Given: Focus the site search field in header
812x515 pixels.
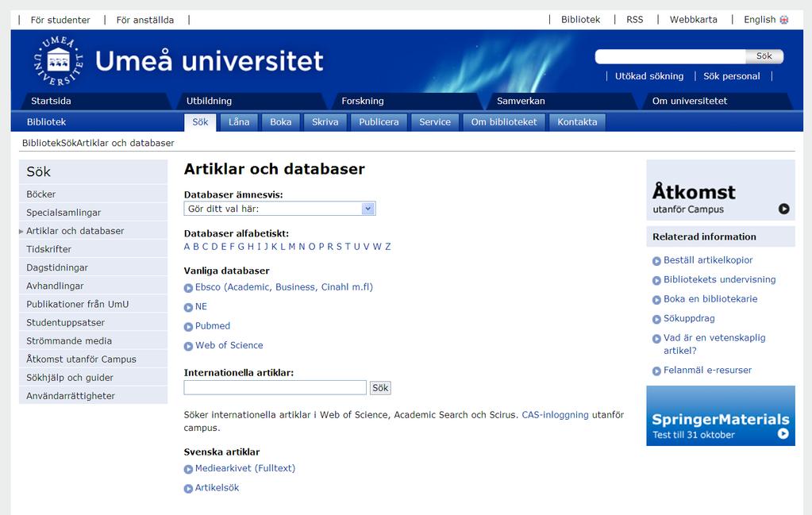Looking at the screenshot, I should [671, 56].
